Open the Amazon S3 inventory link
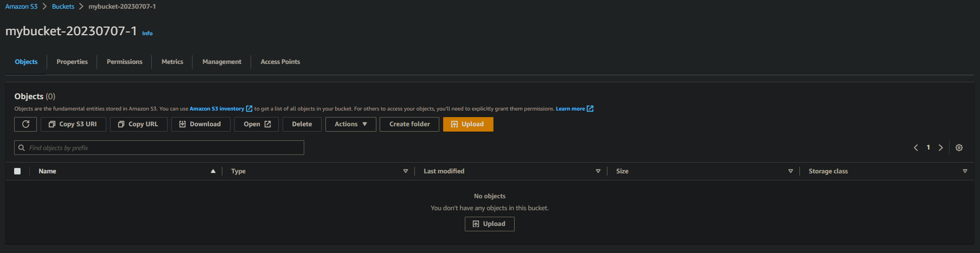The width and height of the screenshot is (980, 253). pyautogui.click(x=217, y=109)
